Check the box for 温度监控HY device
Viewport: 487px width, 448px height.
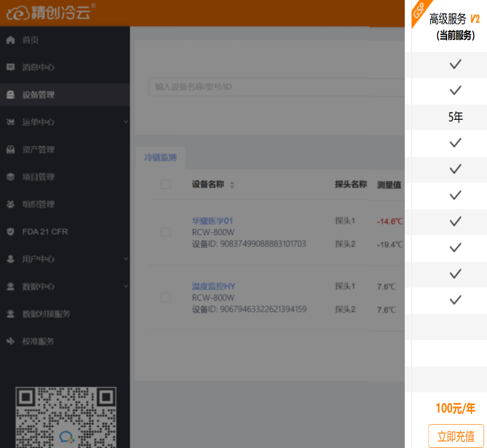click(x=166, y=298)
